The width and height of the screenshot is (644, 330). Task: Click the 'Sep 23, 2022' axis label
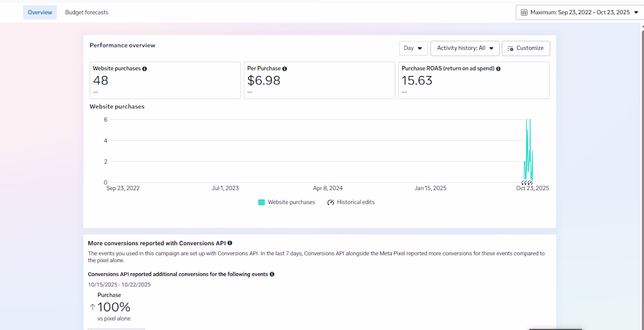123,188
